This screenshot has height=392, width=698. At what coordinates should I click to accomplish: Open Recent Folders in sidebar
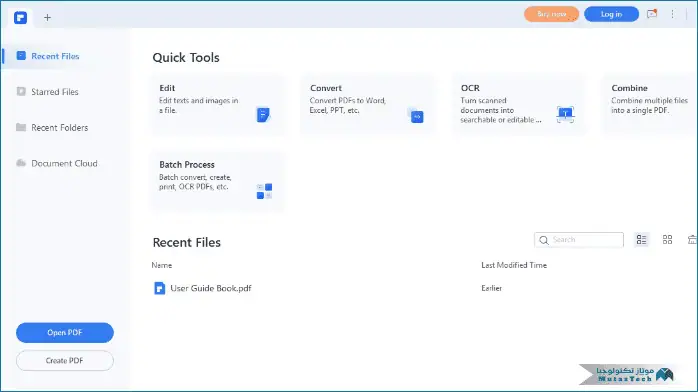[x=60, y=128]
